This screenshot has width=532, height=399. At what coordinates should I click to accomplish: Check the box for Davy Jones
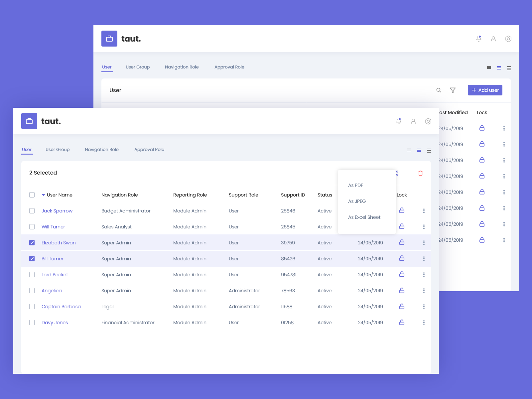32,323
